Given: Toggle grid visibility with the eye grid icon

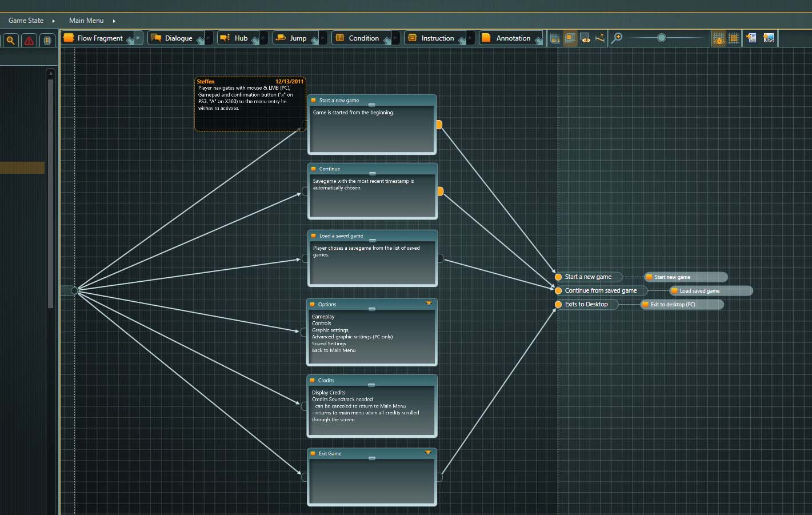Looking at the screenshot, I should click(x=718, y=38).
